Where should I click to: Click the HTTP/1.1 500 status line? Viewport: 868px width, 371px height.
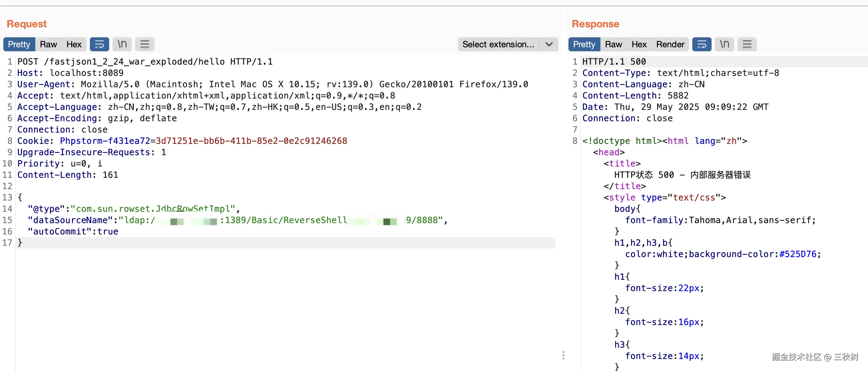pos(614,62)
